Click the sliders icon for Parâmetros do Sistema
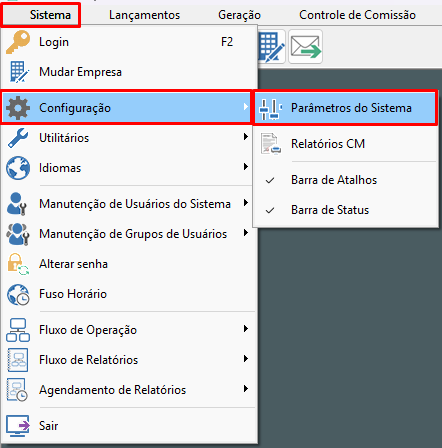The width and height of the screenshot is (442, 448). (270, 109)
